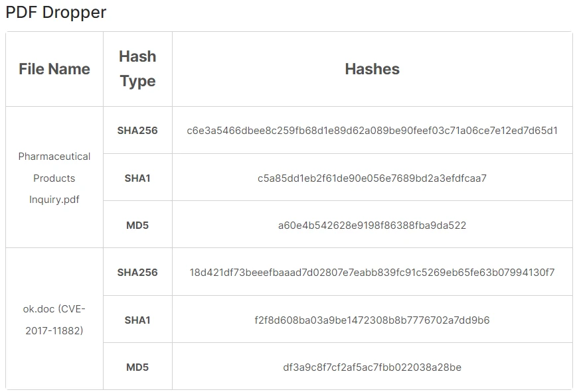
Task: Click the Hashes column header
Action: coord(372,69)
